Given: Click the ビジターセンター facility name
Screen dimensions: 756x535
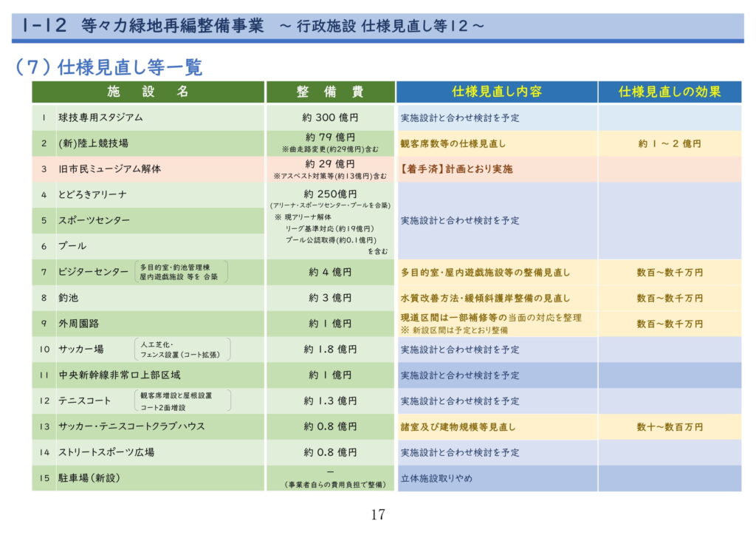Looking at the screenshot, I should pos(93,272).
